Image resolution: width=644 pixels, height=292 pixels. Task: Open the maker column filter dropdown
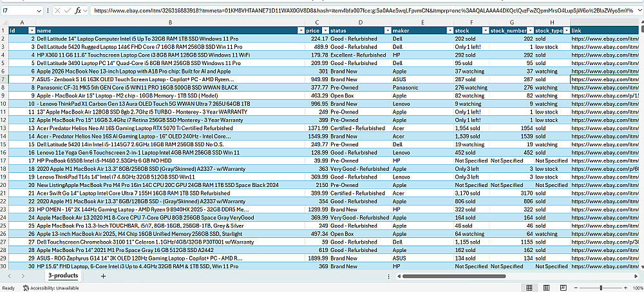[449, 30]
